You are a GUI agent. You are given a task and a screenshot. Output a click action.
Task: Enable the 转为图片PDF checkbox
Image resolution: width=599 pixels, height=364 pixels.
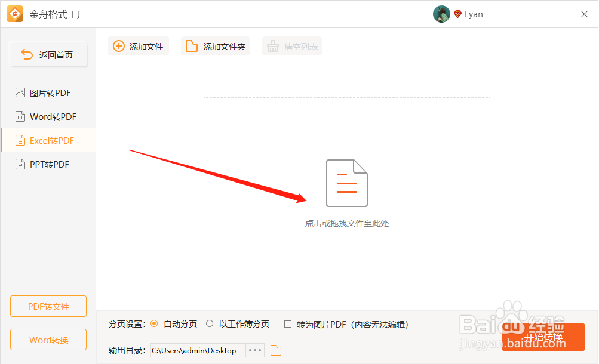point(290,324)
